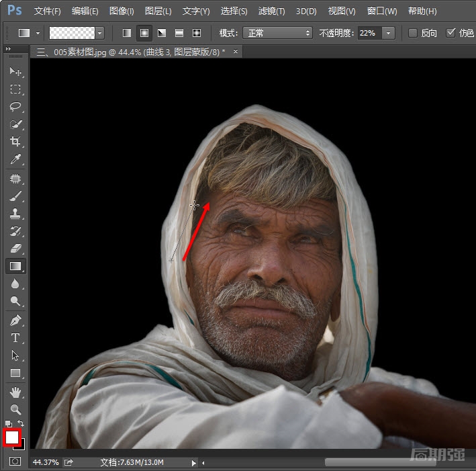The height and width of the screenshot is (471, 476).
Task: Open the 模式 blend mode dropdown
Action: 279,33
